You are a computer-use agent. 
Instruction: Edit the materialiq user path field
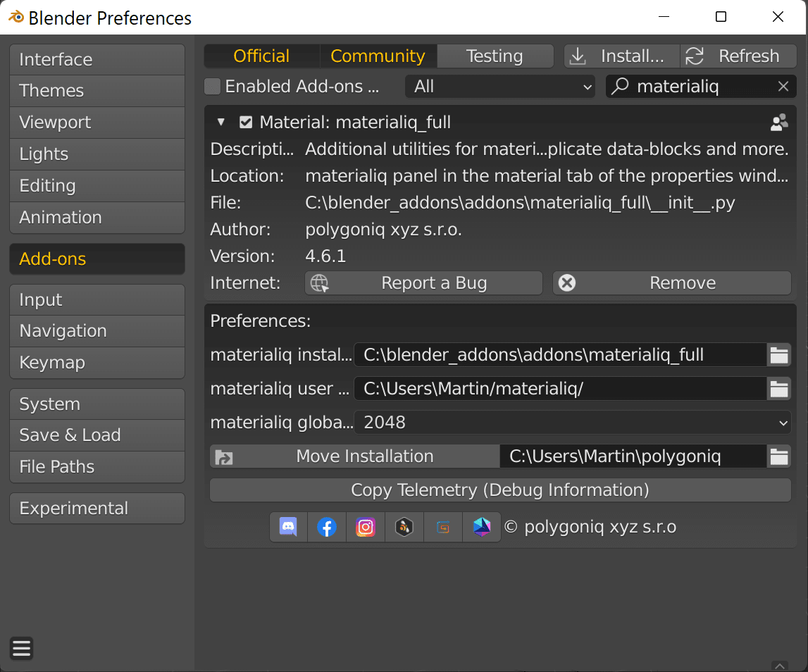561,389
